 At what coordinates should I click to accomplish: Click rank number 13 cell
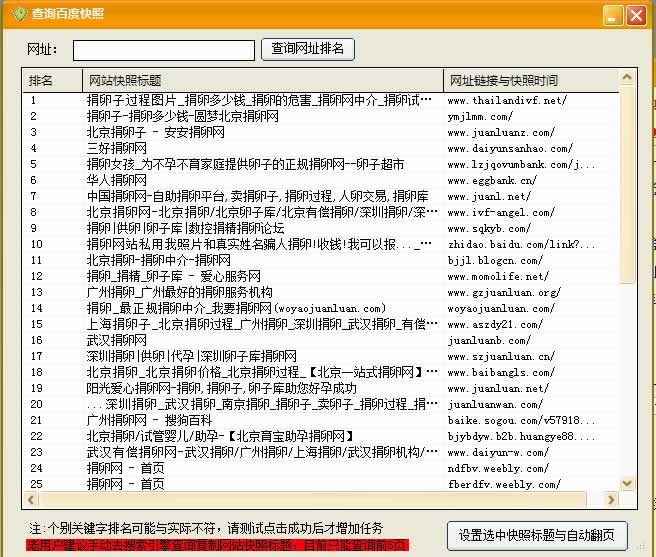pos(37,293)
